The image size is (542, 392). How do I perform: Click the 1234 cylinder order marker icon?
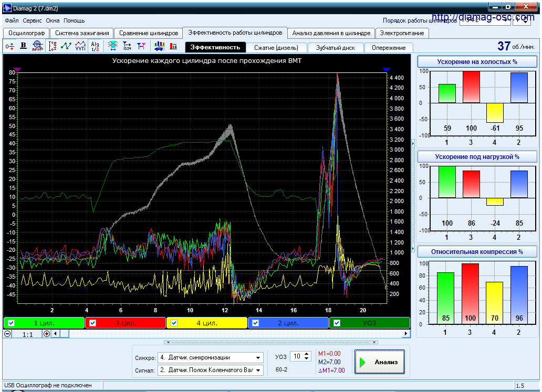pos(127,46)
